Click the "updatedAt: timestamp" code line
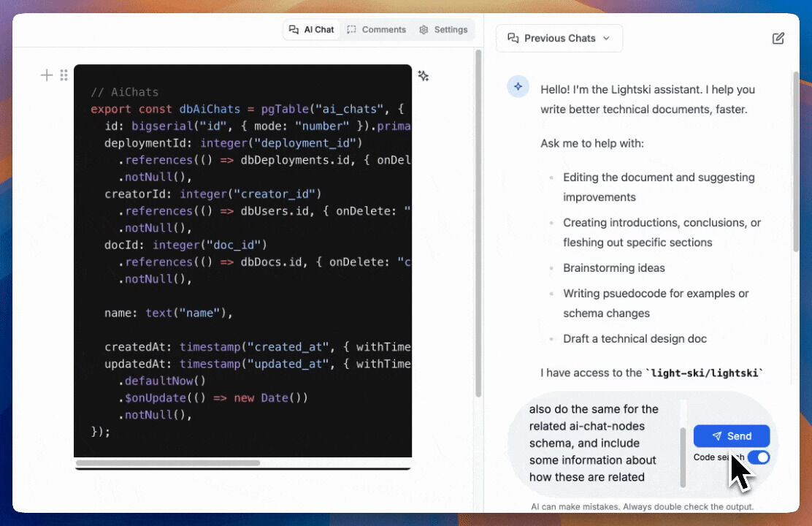 [x=257, y=365]
